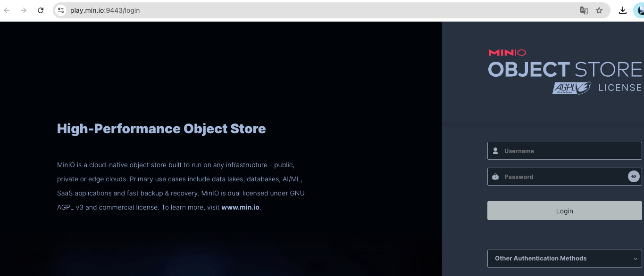Screen dimensions: 644x276
Task: Click the Other Authentication Methods chevron arrow
Action: point(636,259)
